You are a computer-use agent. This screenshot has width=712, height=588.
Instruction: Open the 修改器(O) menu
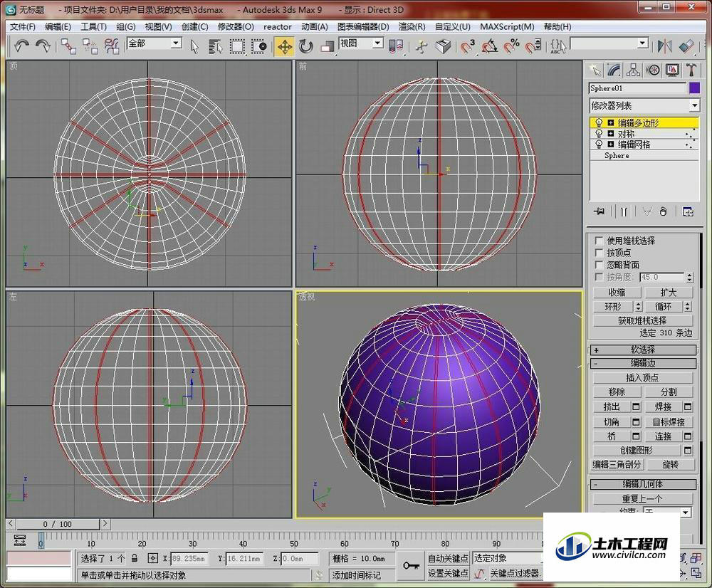pyautogui.click(x=236, y=27)
